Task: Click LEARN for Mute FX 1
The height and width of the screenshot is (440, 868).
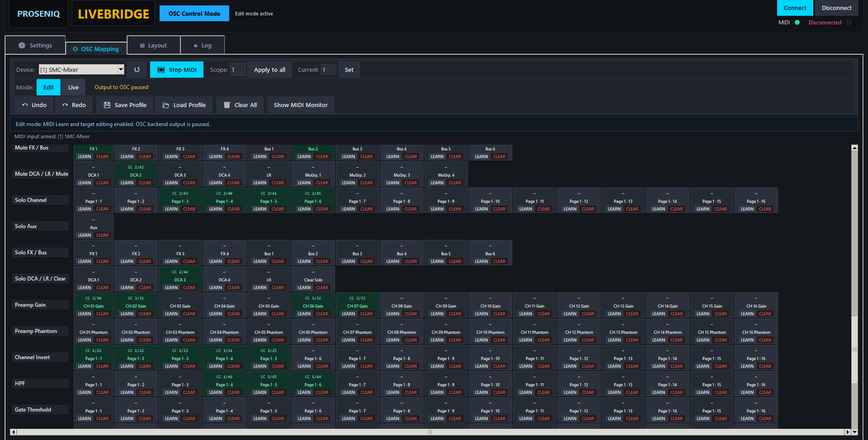Action: click(85, 157)
